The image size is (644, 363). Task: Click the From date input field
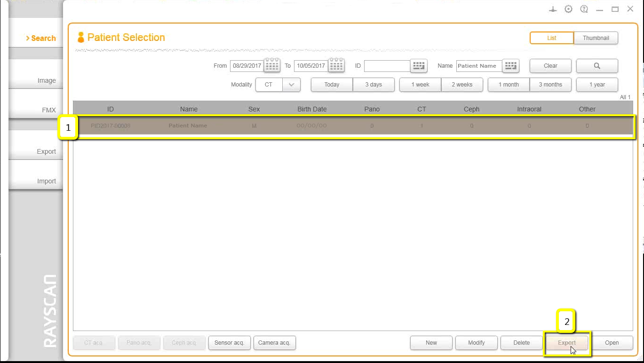[x=247, y=66]
